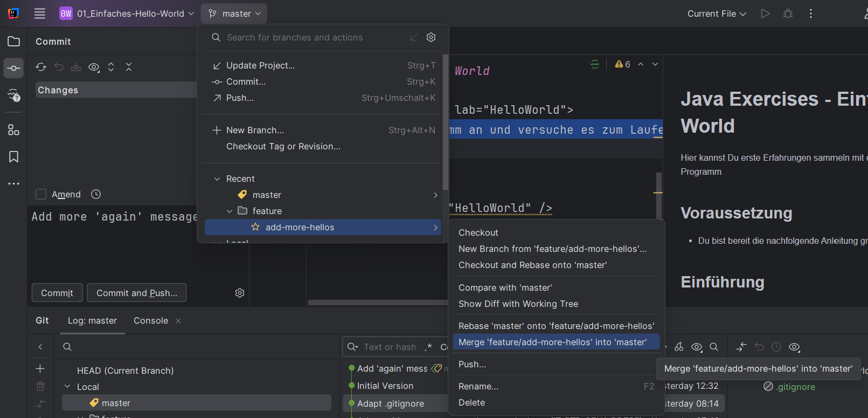Open search history dropdown in Git log filter

pyautogui.click(x=353, y=347)
